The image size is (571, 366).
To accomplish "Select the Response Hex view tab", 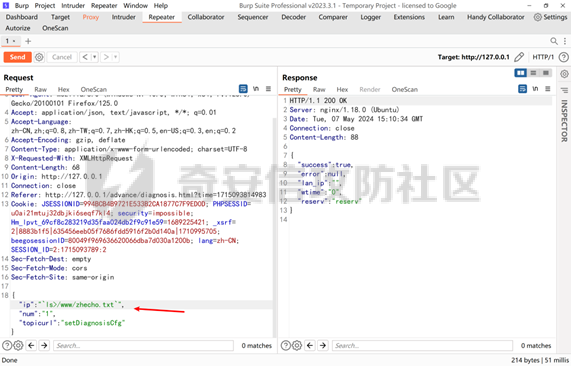I will (x=342, y=90).
